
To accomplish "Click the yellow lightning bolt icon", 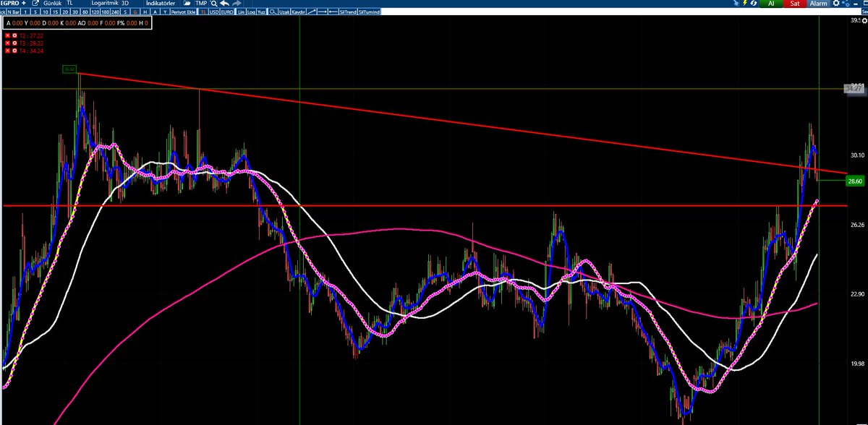I will click(x=744, y=4).
